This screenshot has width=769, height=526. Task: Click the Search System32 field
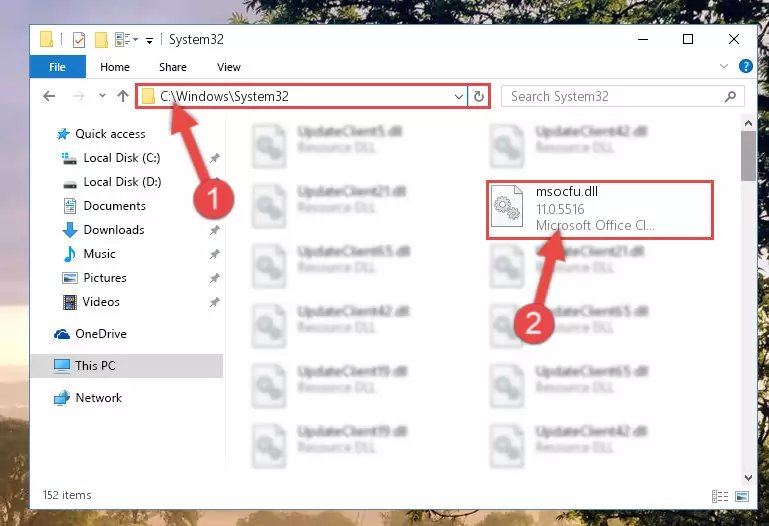coord(623,96)
